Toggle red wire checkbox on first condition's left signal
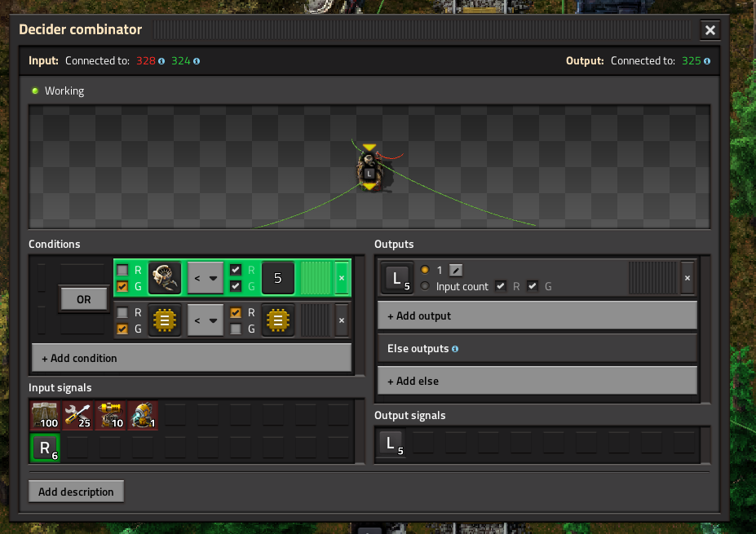Viewport: 756px width, 534px height. (122, 270)
